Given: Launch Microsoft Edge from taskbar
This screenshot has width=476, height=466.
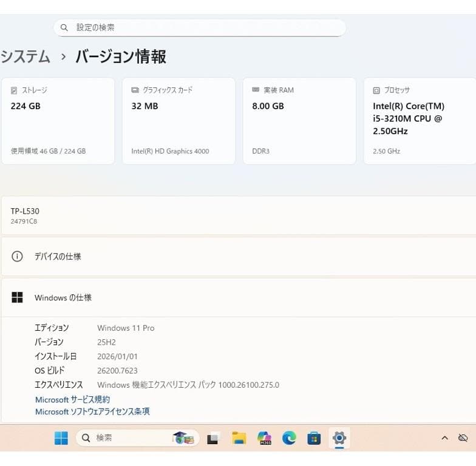Looking at the screenshot, I should pos(289,438).
